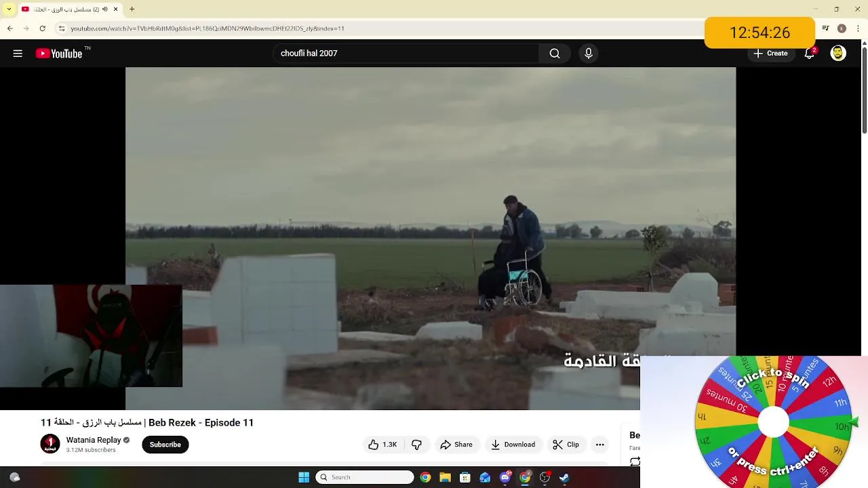The width and height of the screenshot is (868, 488).
Task: Open the Chrome profile icon
Action: pyautogui.click(x=842, y=28)
